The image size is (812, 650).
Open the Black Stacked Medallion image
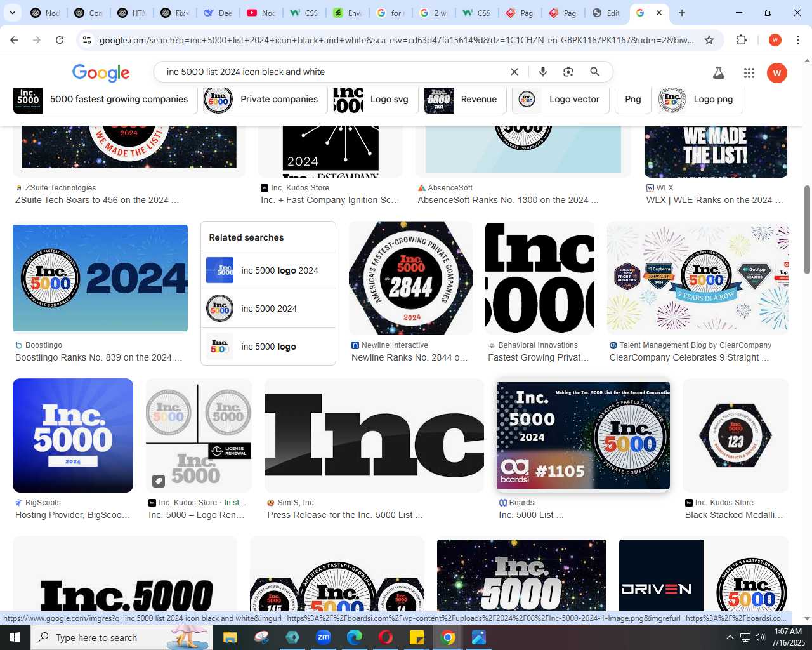click(735, 435)
